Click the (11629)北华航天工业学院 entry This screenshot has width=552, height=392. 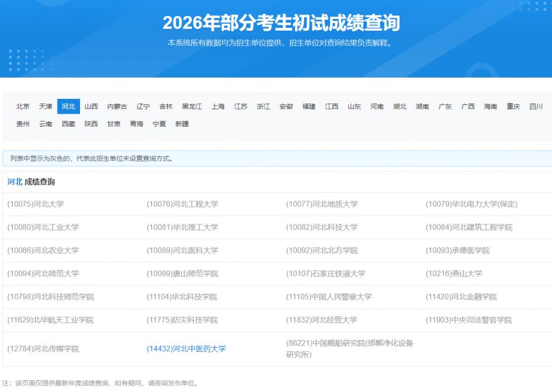50,320
